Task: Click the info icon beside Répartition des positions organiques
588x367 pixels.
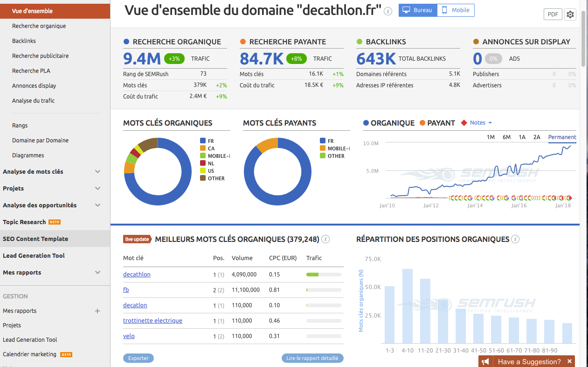Action: pyautogui.click(x=515, y=239)
